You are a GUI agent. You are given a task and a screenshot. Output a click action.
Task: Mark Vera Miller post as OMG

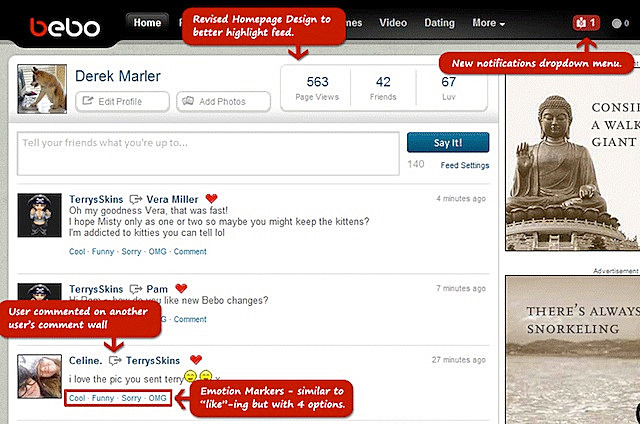(158, 251)
